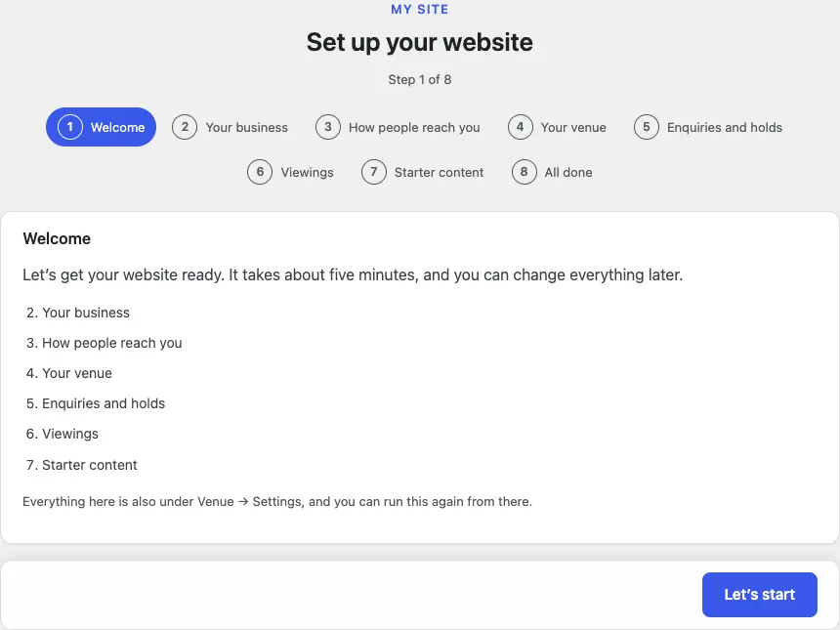This screenshot has height=630, width=840.
Task: Click the Let's start button
Action: point(759,594)
